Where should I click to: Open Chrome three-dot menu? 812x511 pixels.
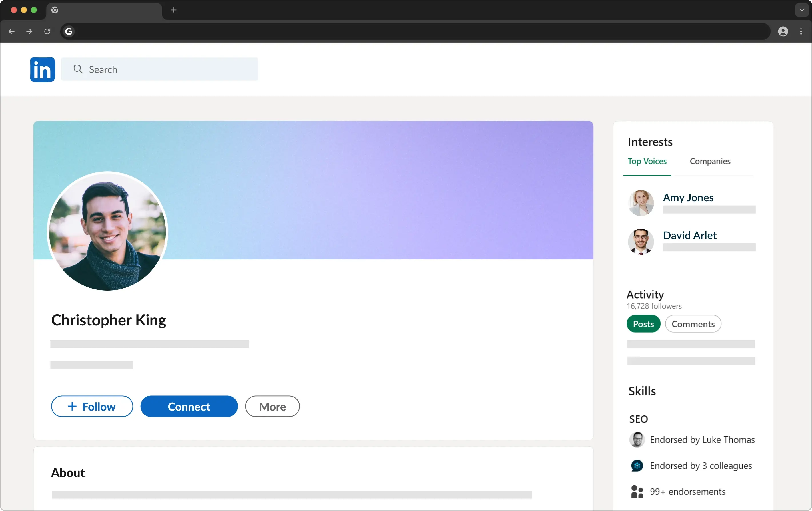[801, 31]
